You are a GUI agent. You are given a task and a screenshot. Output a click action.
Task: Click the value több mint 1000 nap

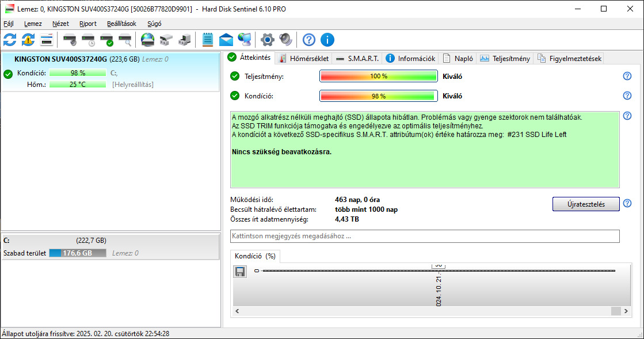(367, 210)
